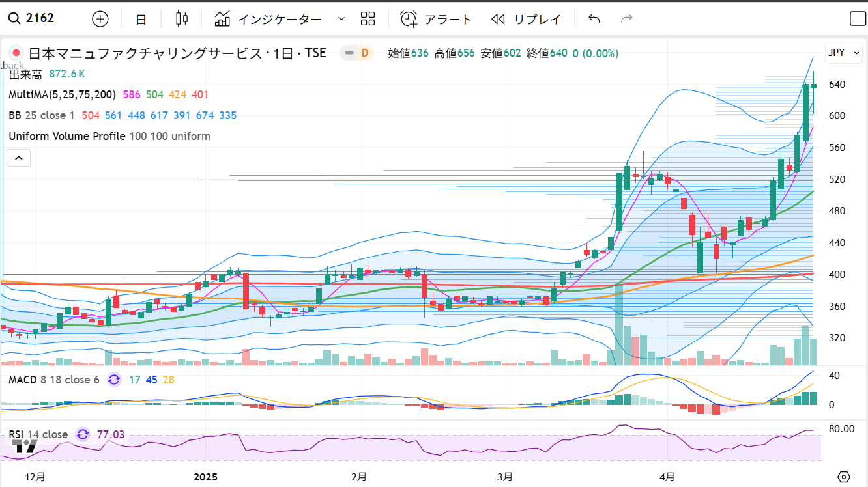This screenshot has width=868, height=487.
Task: Click the RSI purple refresh icon
Action: pyautogui.click(x=83, y=434)
